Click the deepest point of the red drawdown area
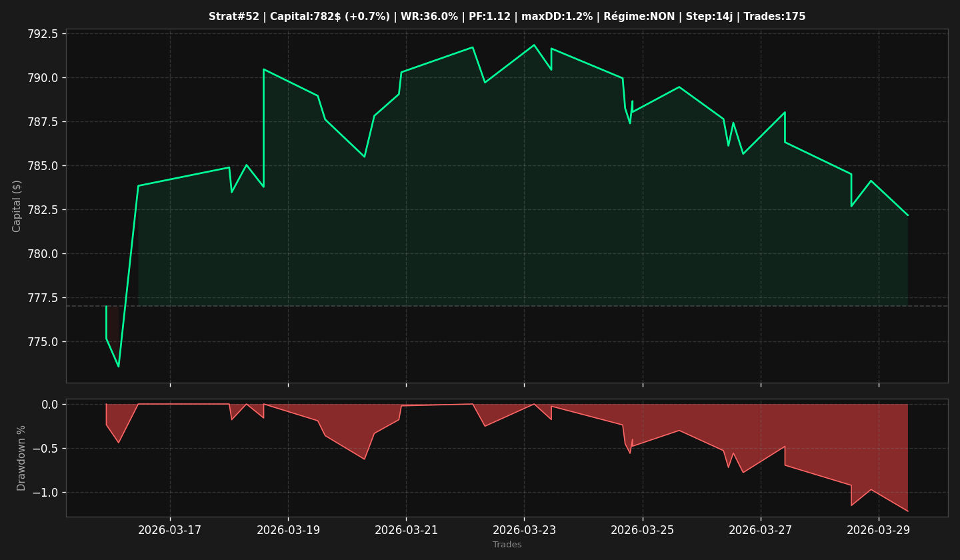This screenshot has width=960, height=560. (907, 511)
